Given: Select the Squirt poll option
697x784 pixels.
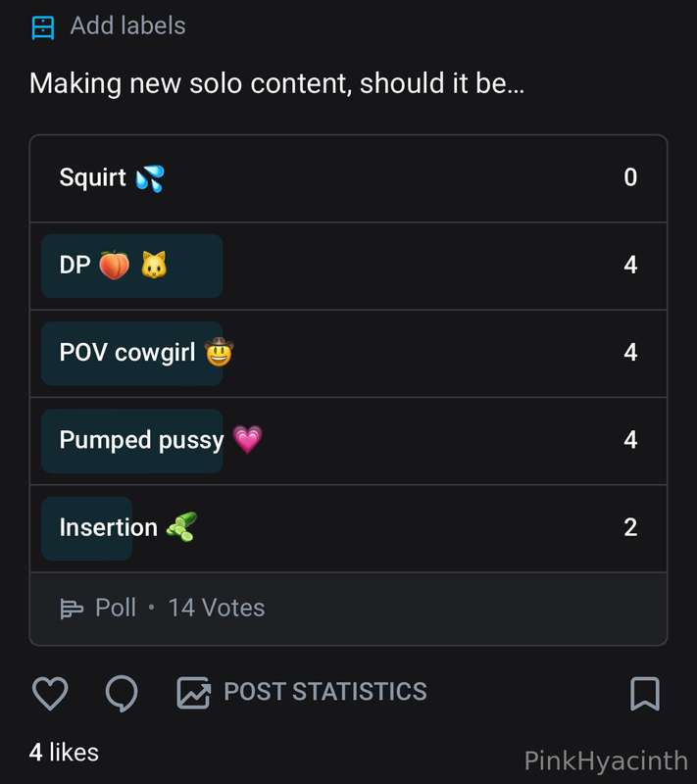Looking at the screenshot, I should point(349,178).
